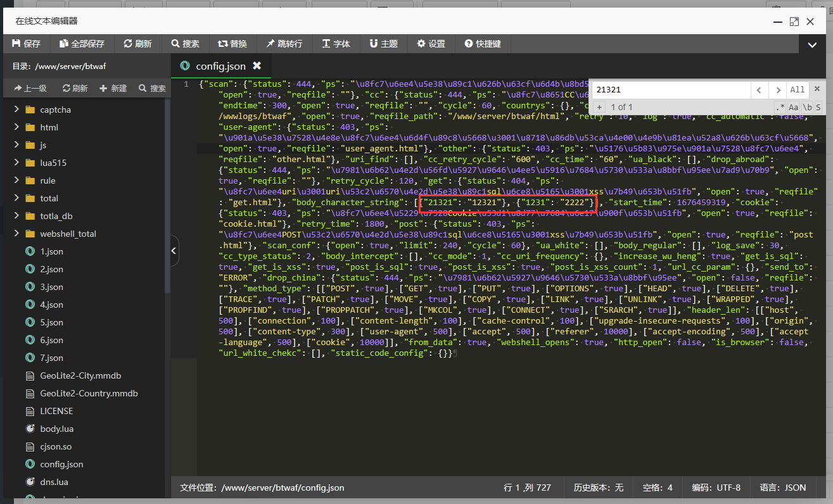Screen dimensions: 833x504
Task: Toggle search in selection (S)
Action: pos(818,107)
